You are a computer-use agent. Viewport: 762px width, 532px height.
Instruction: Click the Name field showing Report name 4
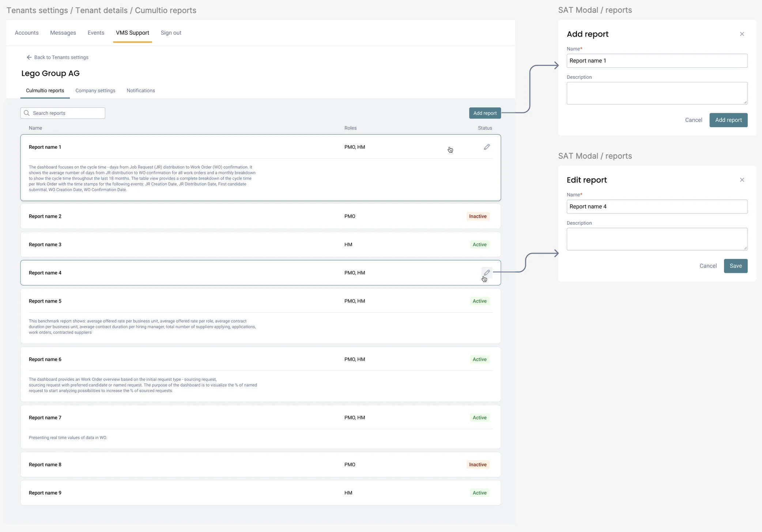[657, 206]
